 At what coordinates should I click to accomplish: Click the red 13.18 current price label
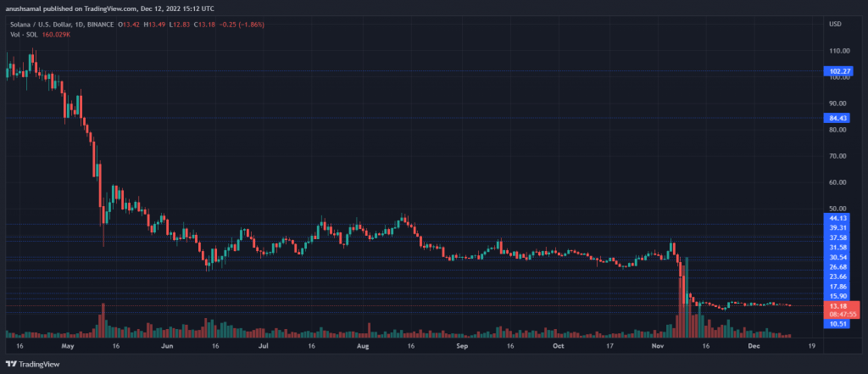838,305
